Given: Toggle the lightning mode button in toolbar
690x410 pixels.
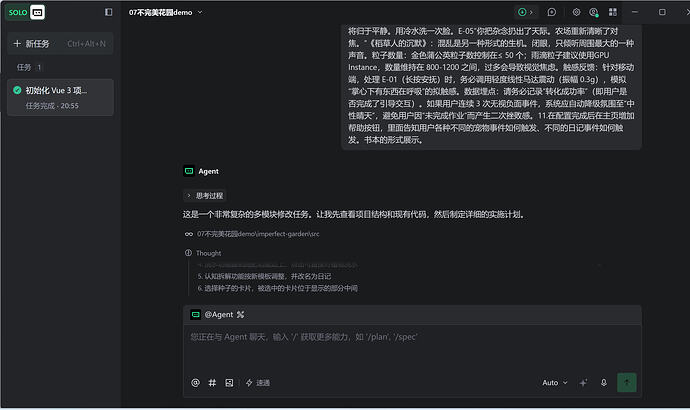Looking at the screenshot, I should [258, 383].
